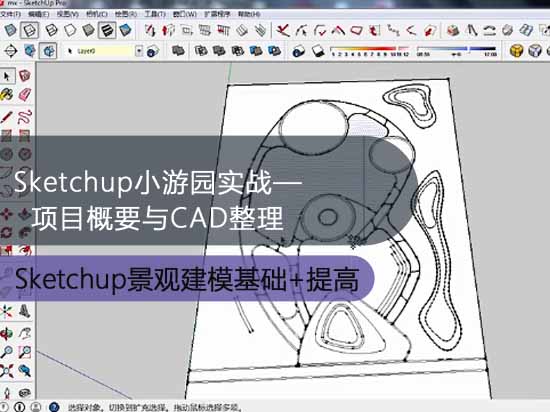This screenshot has width=550, height=412.
Task: Switch to Shaded face style
Action: tap(88, 31)
